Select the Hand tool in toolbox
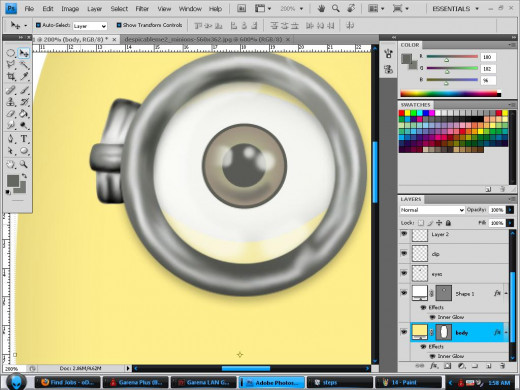The height and width of the screenshot is (390, 520). click(10, 164)
